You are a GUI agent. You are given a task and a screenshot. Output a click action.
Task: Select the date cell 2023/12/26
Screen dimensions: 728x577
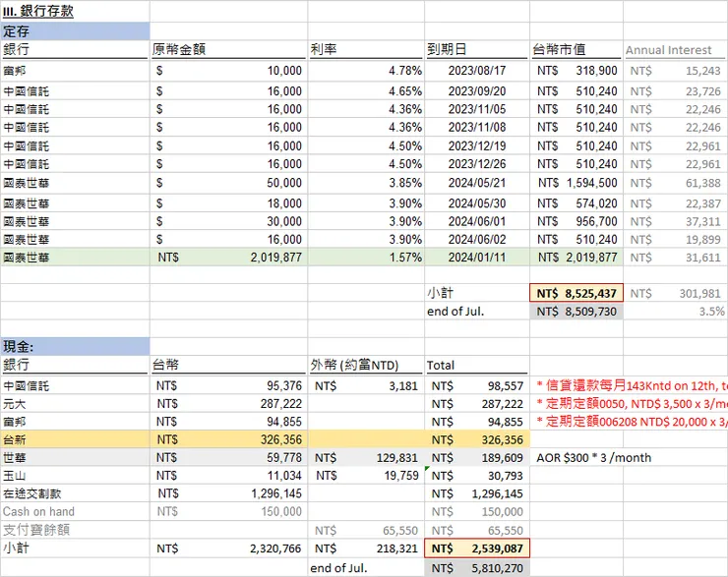[477, 164]
